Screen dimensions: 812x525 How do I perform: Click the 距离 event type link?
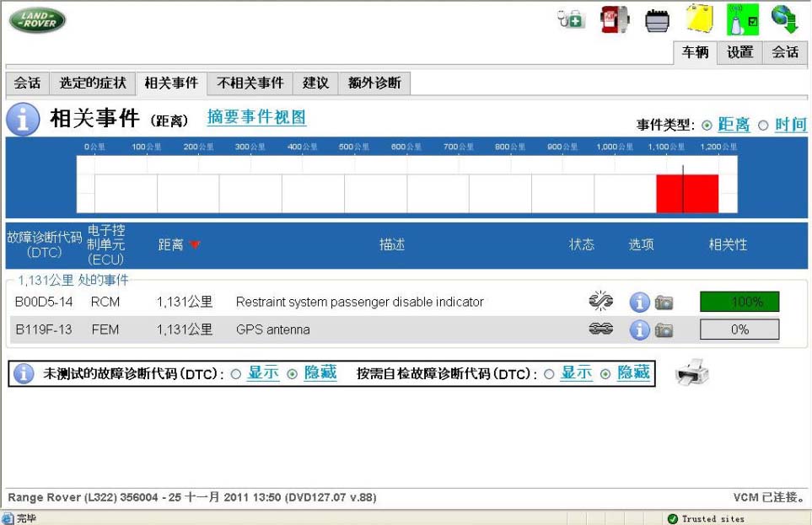[x=734, y=125]
